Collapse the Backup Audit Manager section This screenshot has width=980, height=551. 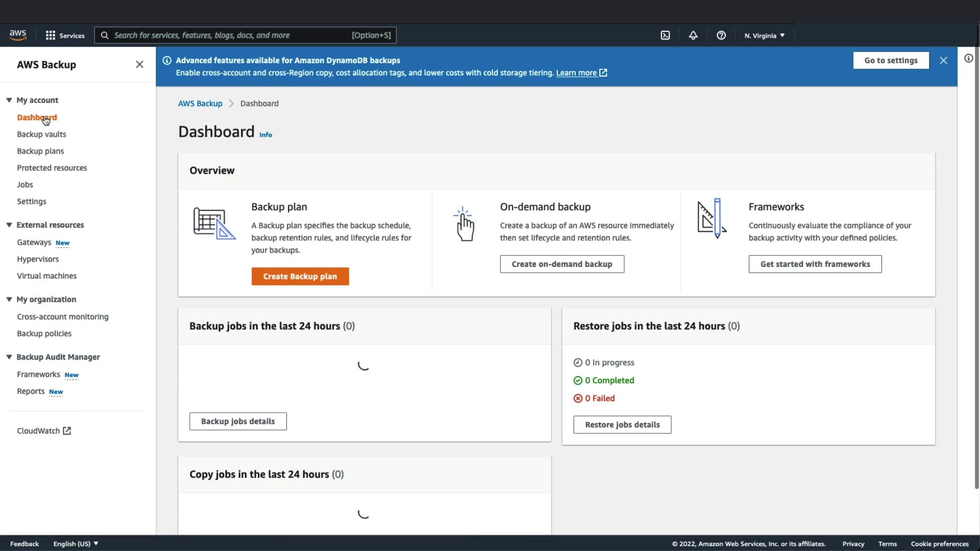pyautogui.click(x=9, y=357)
